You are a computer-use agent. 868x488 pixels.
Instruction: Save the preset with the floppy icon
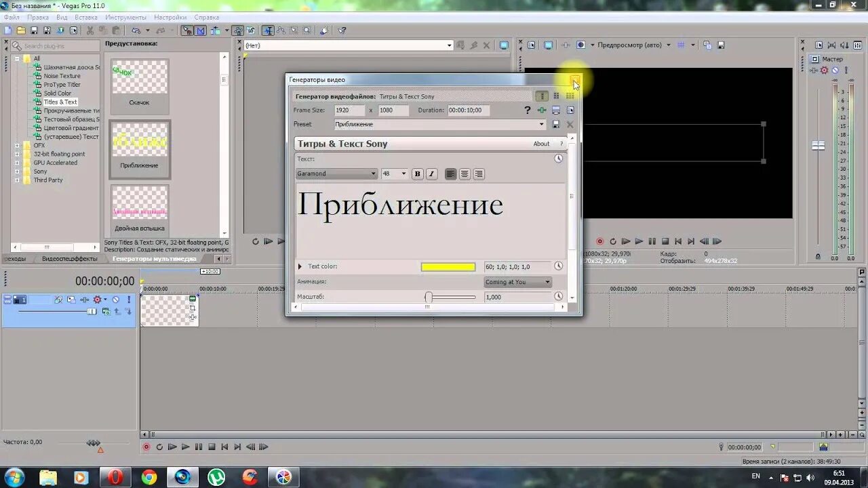point(556,125)
